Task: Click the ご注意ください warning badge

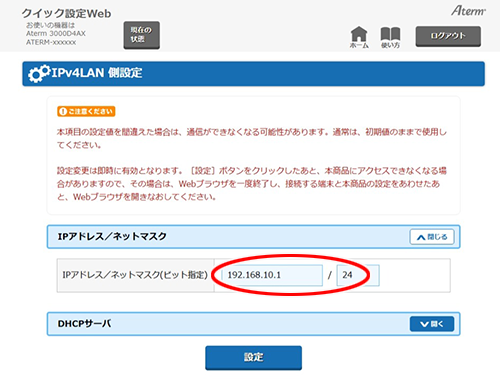Action: 86,111
